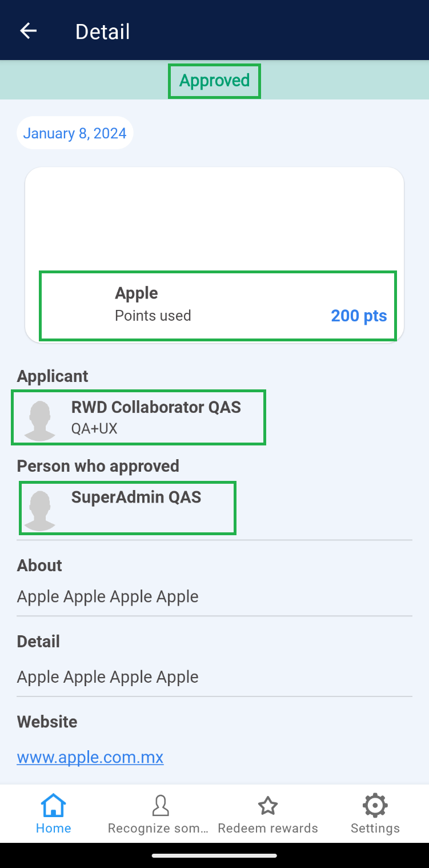Image resolution: width=429 pixels, height=868 pixels.
Task: Tap the back arrow icon
Action: [28, 31]
